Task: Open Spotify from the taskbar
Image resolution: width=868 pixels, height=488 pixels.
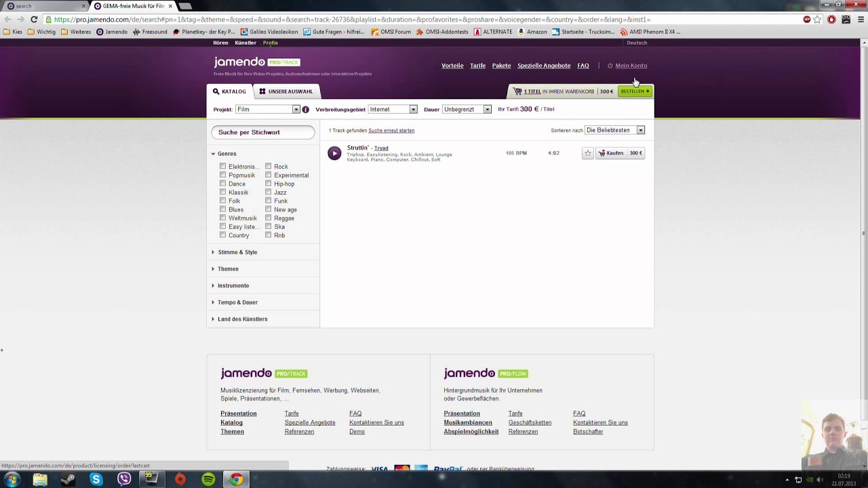Action: (x=208, y=480)
